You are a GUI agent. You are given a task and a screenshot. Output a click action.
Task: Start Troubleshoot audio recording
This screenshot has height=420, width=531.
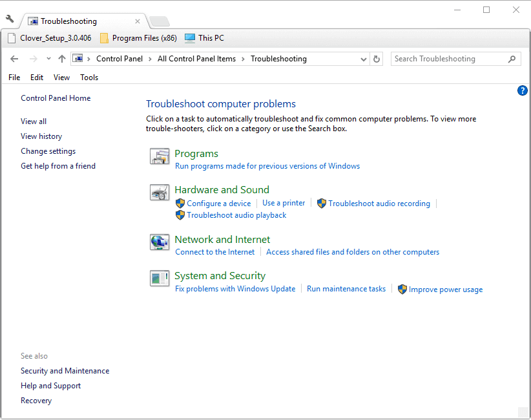(x=379, y=204)
